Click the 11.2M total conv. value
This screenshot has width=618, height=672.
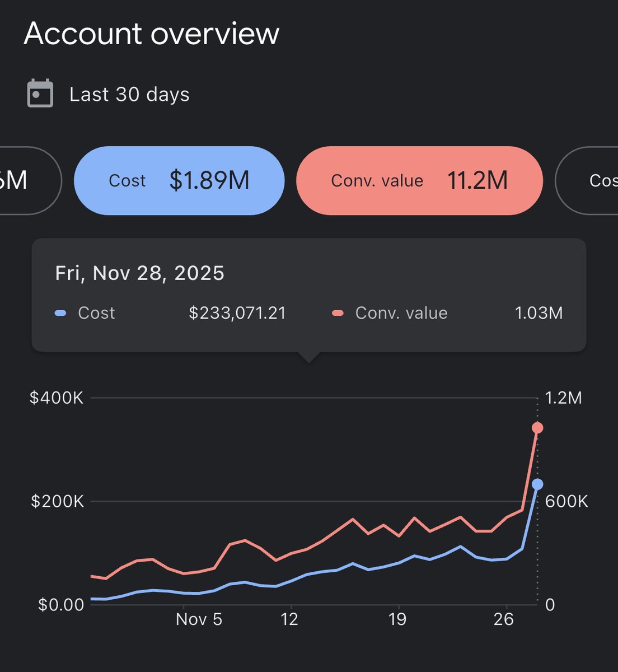[x=477, y=180]
